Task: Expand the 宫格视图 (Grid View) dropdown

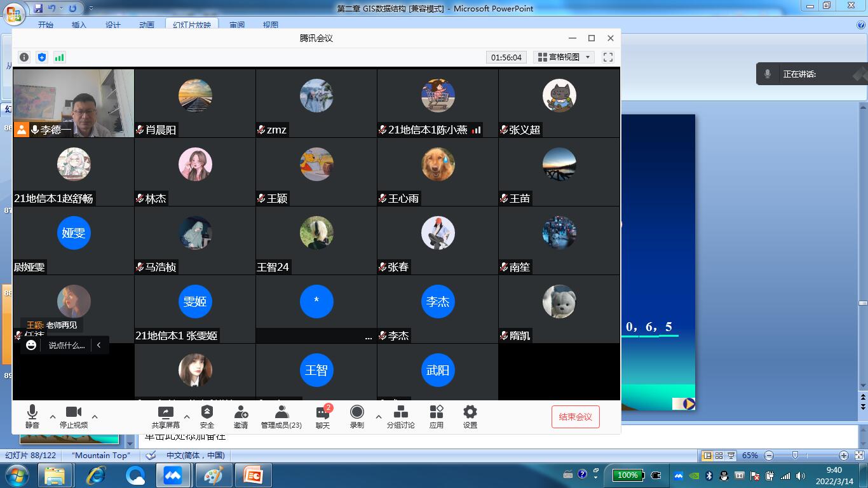Action: (x=564, y=57)
